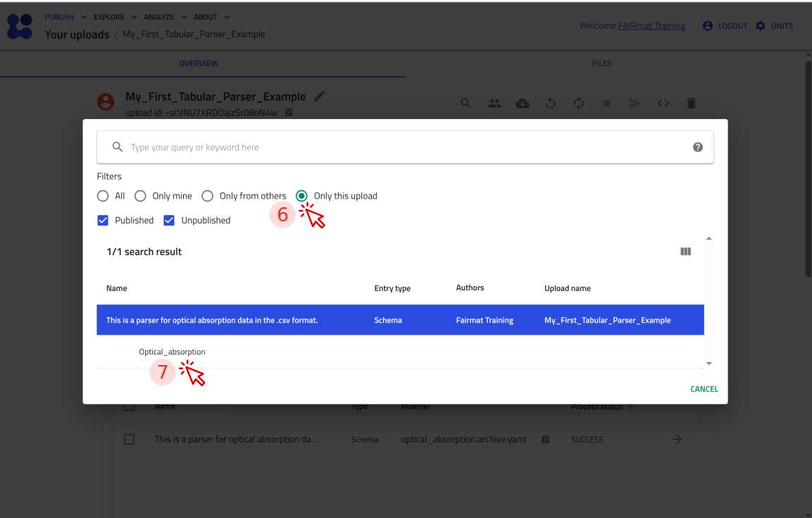
Task: Click the code brackets icon in toolbar
Action: (663, 104)
